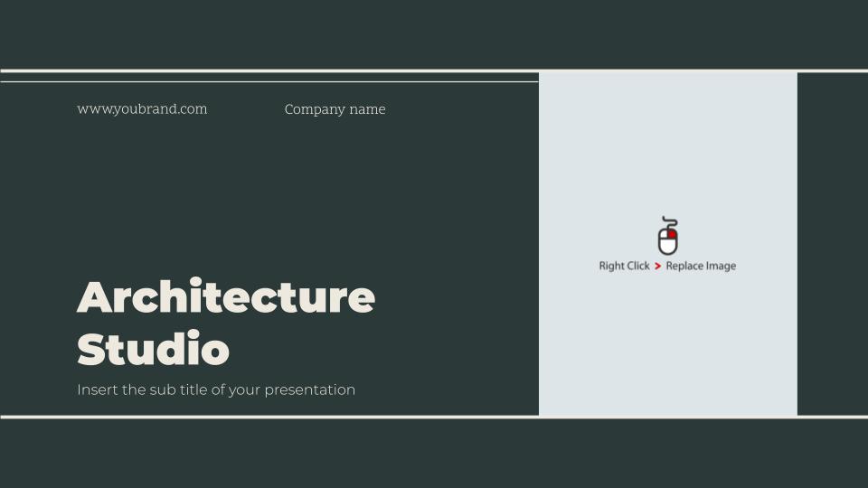Select the white line at slide bottom
The image size is (868, 488).
point(434,417)
